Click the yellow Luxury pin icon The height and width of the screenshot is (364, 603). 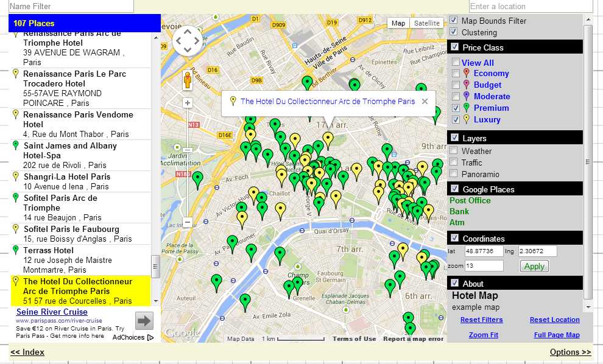(467, 119)
